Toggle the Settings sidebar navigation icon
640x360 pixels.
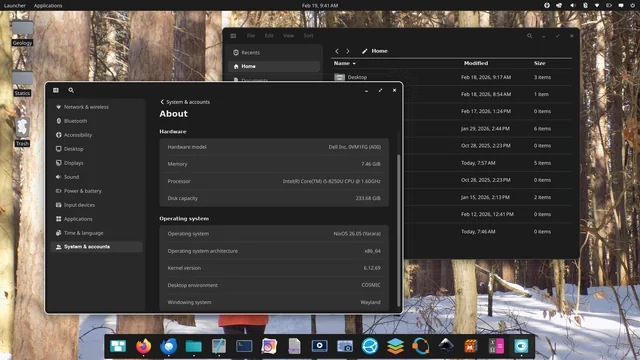pos(56,90)
